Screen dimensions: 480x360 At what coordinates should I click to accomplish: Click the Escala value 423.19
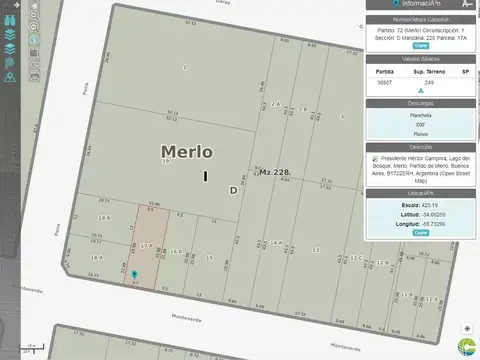[429, 205]
